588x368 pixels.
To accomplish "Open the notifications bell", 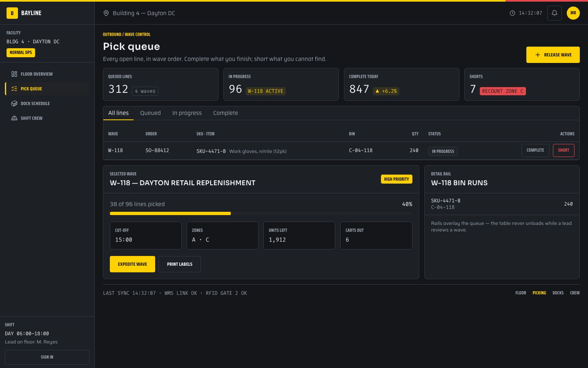I will click(x=555, y=13).
